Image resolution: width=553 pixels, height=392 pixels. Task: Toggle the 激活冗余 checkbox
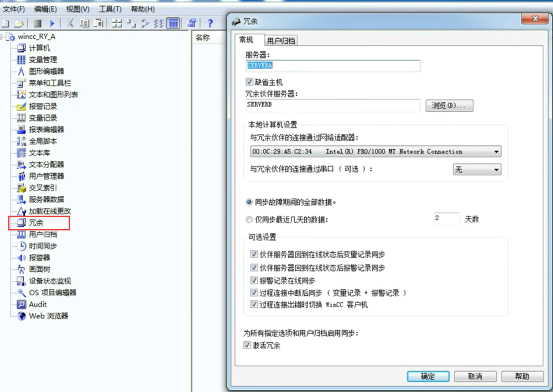(x=247, y=345)
